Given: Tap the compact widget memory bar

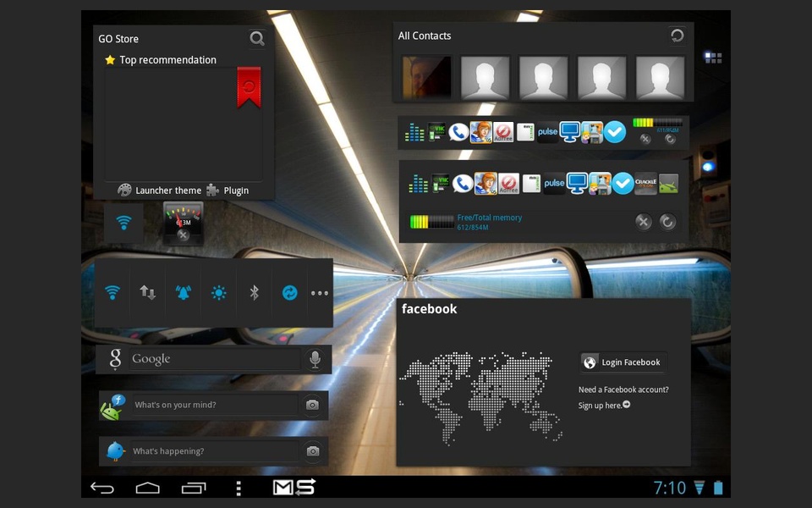Looking at the screenshot, I should [657, 123].
